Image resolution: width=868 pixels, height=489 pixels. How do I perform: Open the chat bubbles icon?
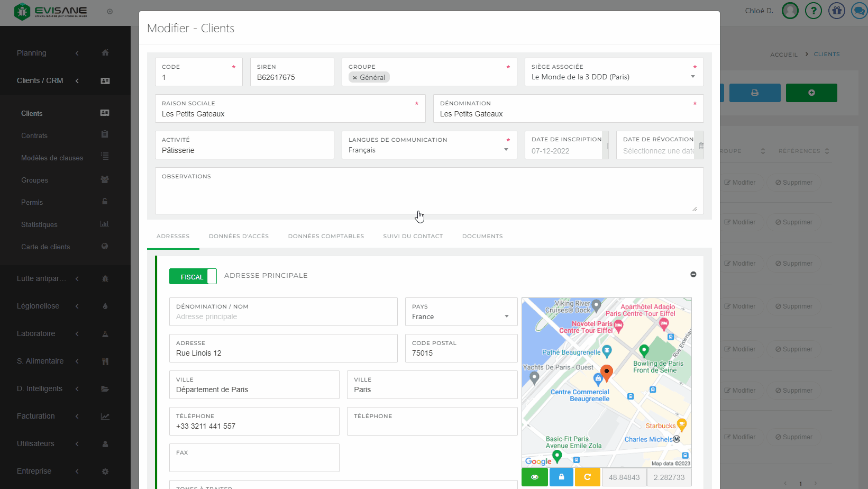point(859,11)
